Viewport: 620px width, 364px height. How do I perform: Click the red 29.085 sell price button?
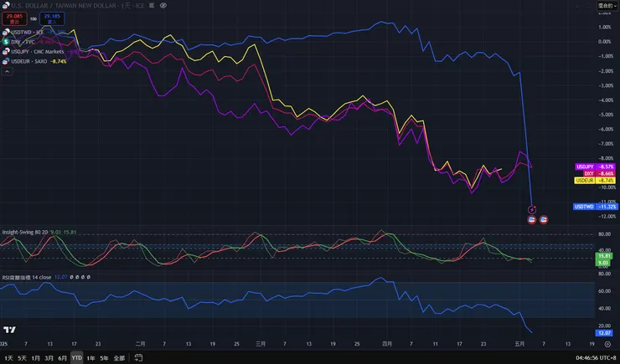point(14,18)
